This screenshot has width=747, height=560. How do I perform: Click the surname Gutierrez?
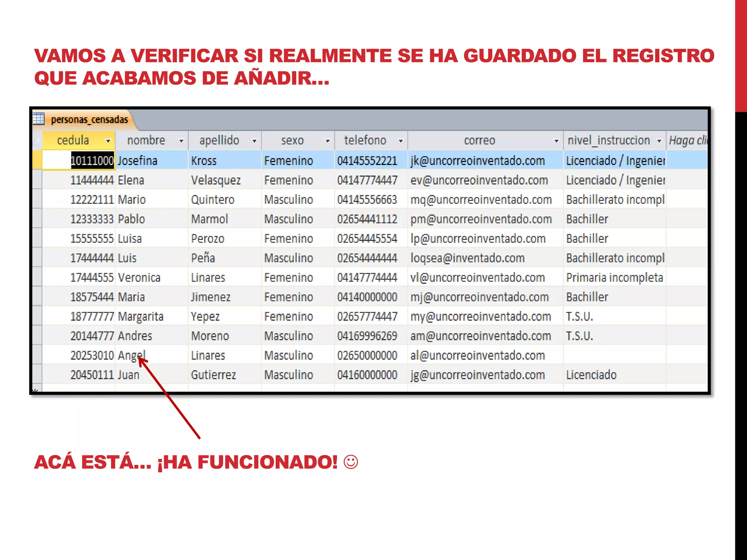(x=213, y=375)
